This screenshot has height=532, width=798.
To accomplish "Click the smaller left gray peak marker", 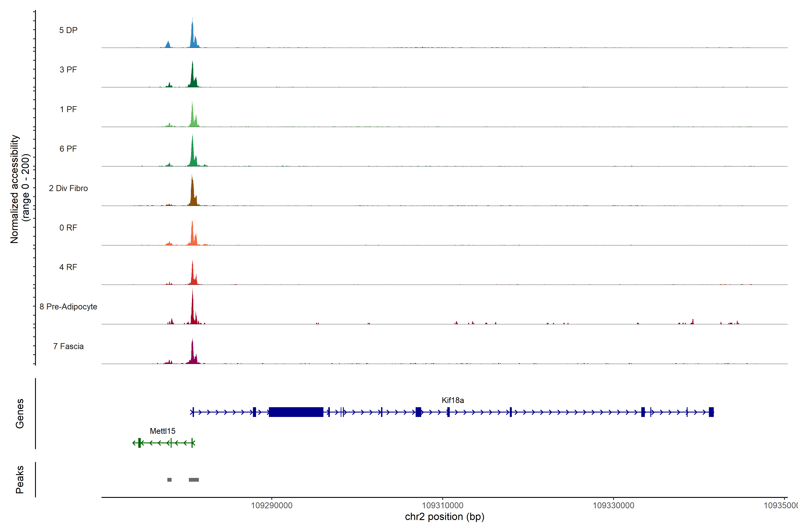I will [x=169, y=480].
